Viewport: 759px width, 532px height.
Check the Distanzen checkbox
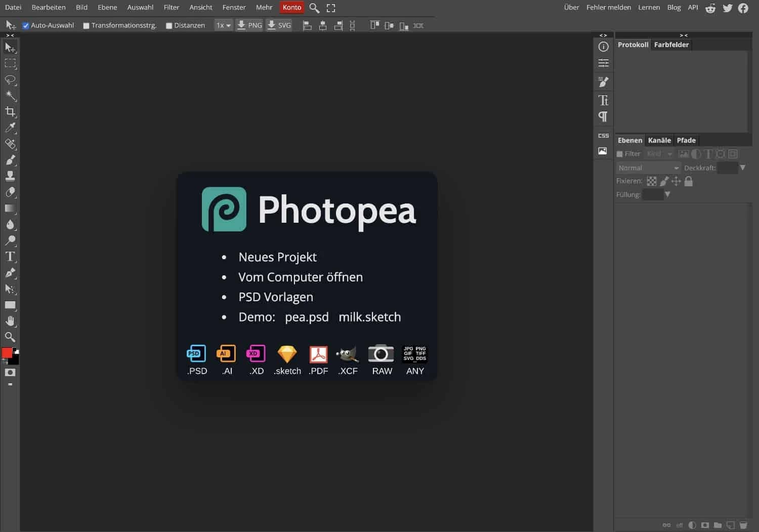[170, 25]
